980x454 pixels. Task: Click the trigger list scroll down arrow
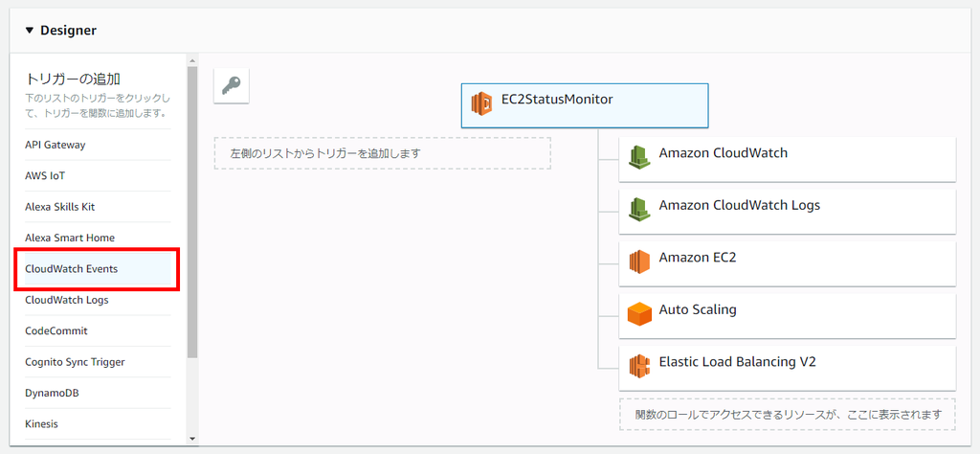[x=192, y=439]
